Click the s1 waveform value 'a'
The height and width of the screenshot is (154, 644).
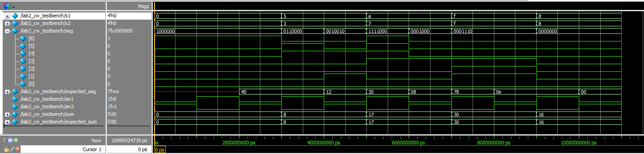point(370,16)
